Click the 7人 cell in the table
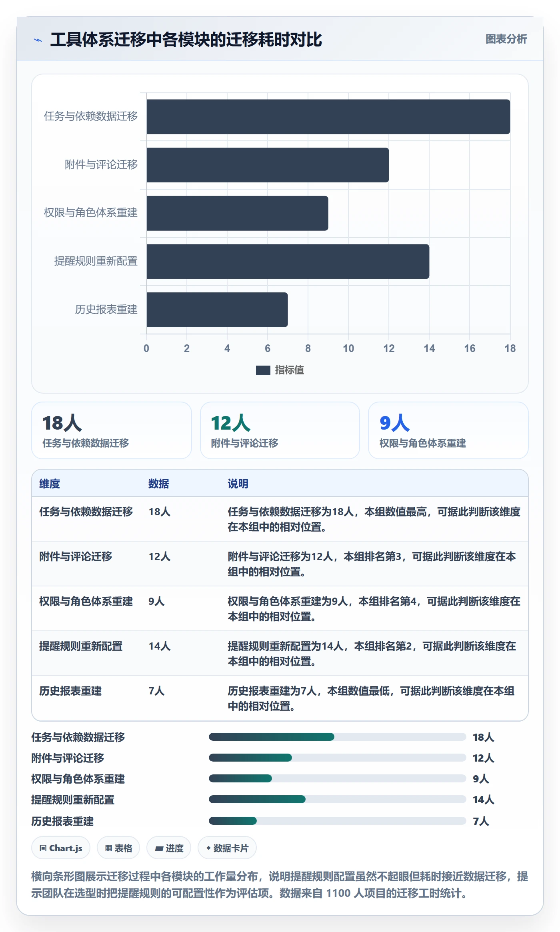This screenshot has height=932, width=560. click(156, 691)
